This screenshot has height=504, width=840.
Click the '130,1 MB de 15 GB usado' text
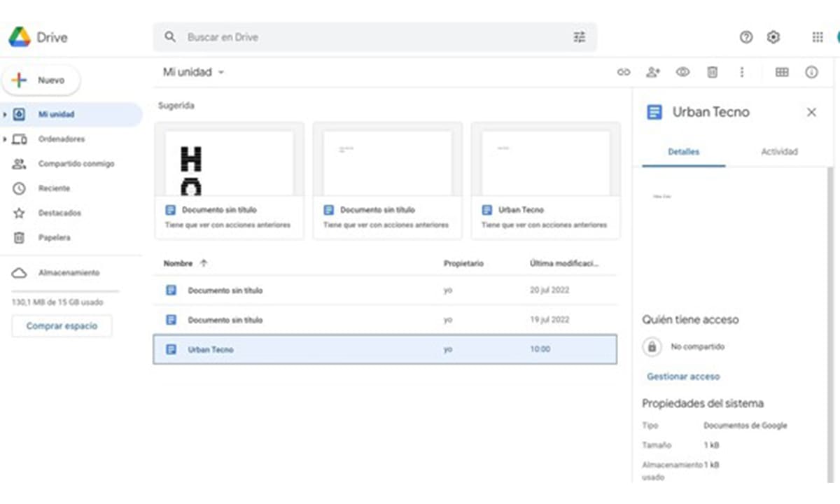pyautogui.click(x=58, y=303)
